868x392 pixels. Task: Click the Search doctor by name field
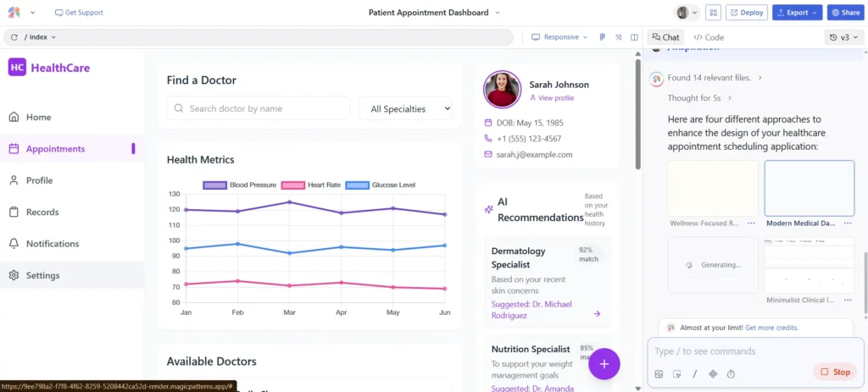coord(259,108)
